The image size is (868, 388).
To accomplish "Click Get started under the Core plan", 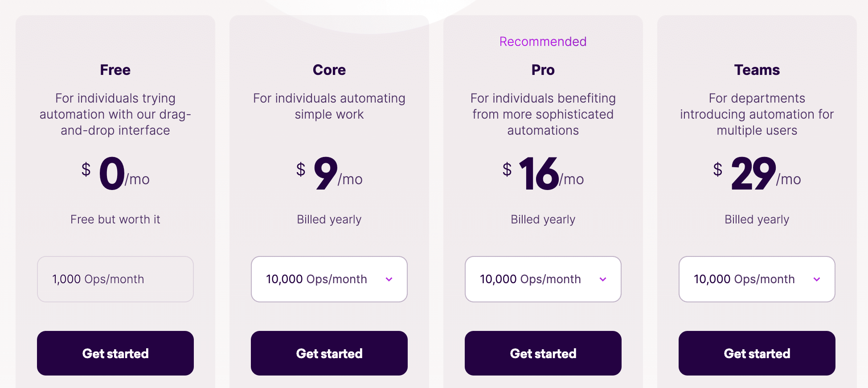I will pyautogui.click(x=329, y=353).
